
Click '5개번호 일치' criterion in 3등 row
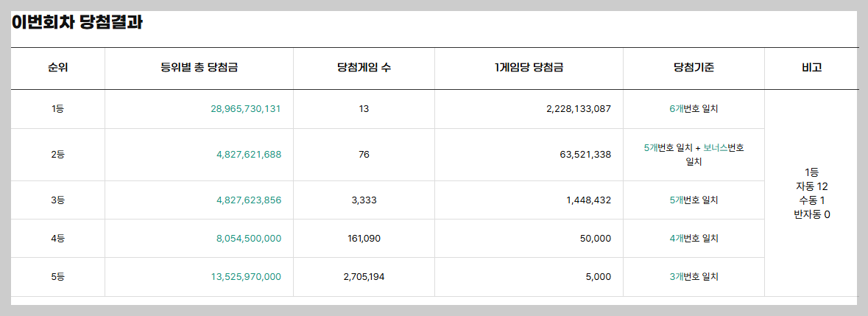pyautogui.click(x=694, y=200)
